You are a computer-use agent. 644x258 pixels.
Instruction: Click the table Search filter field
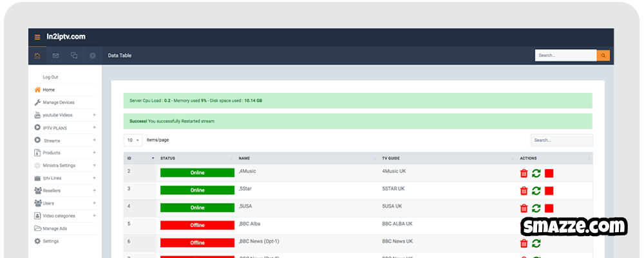[562, 141]
